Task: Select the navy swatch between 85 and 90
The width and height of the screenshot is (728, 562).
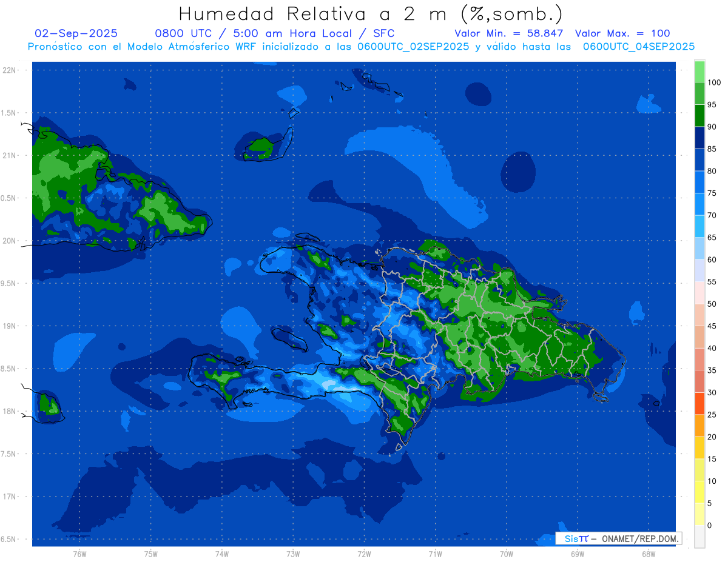Action: tap(699, 138)
